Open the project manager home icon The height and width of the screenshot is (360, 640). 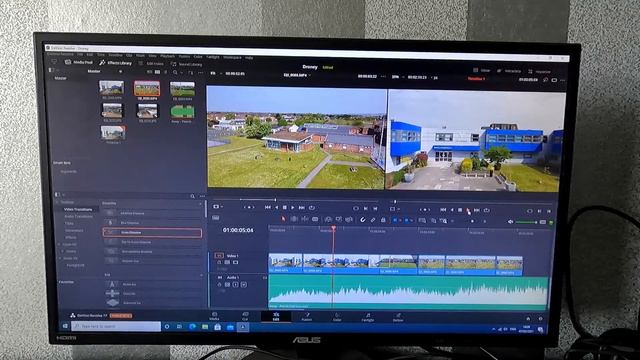pos(528,318)
